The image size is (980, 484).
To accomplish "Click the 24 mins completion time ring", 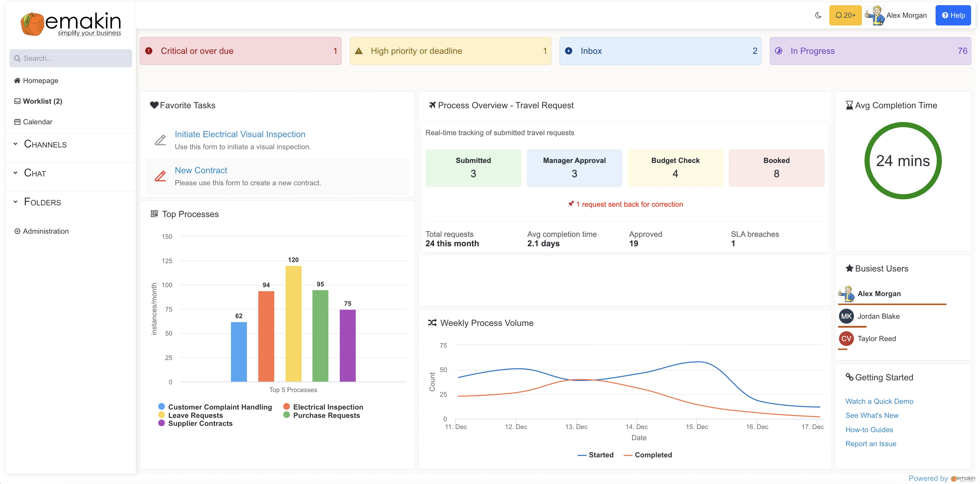I will tap(903, 161).
